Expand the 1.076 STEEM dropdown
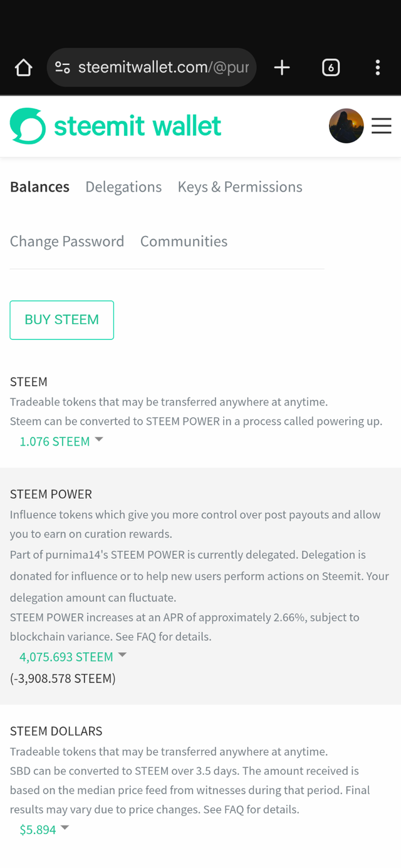 (x=61, y=441)
